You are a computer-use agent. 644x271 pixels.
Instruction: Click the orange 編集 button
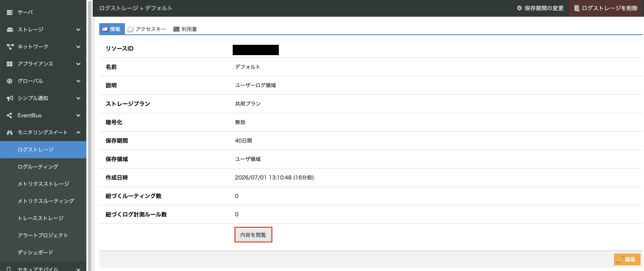627,259
